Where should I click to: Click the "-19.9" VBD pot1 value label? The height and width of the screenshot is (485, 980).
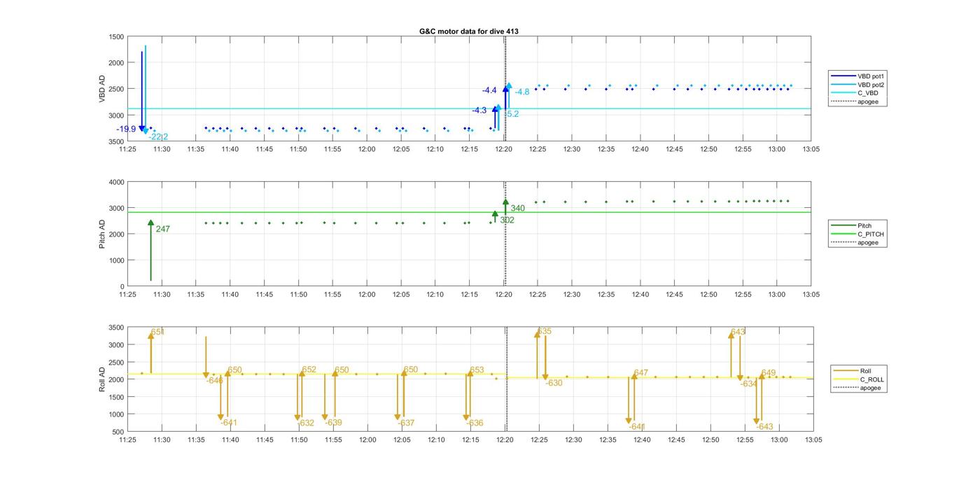[x=127, y=129]
